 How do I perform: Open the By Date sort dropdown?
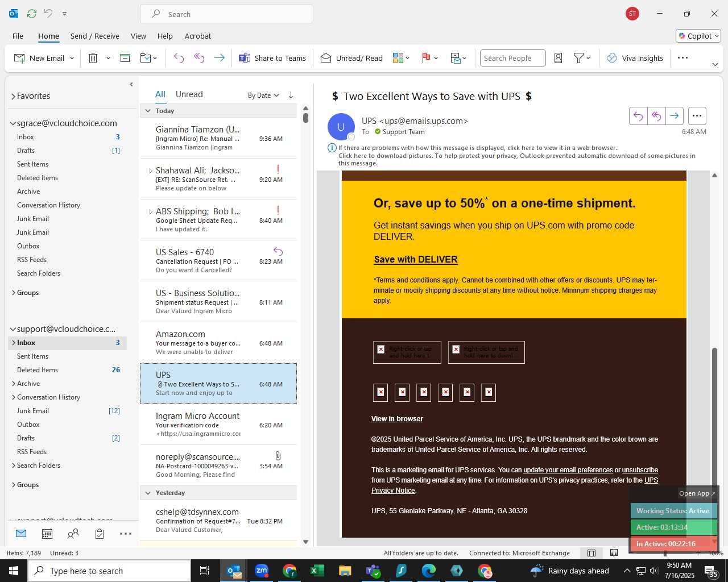coord(263,95)
